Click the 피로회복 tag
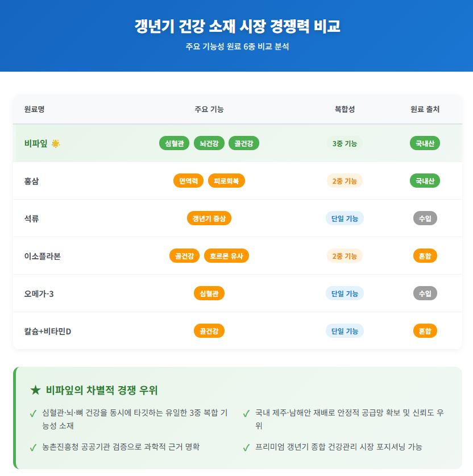 226,181
